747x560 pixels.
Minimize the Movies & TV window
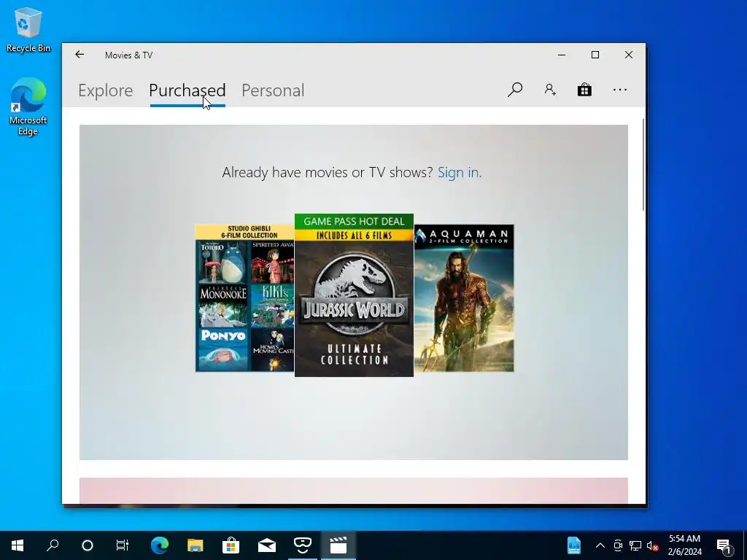(x=562, y=55)
